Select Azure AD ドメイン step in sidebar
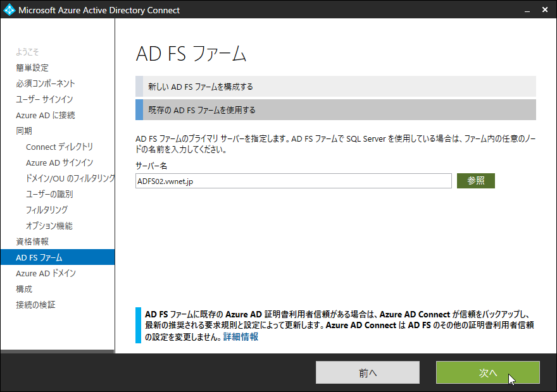557x392 pixels. coord(46,273)
